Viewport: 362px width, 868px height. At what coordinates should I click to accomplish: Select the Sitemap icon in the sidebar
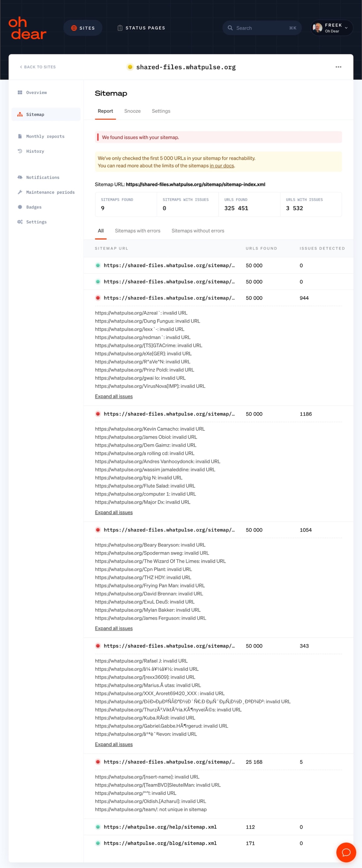20,114
